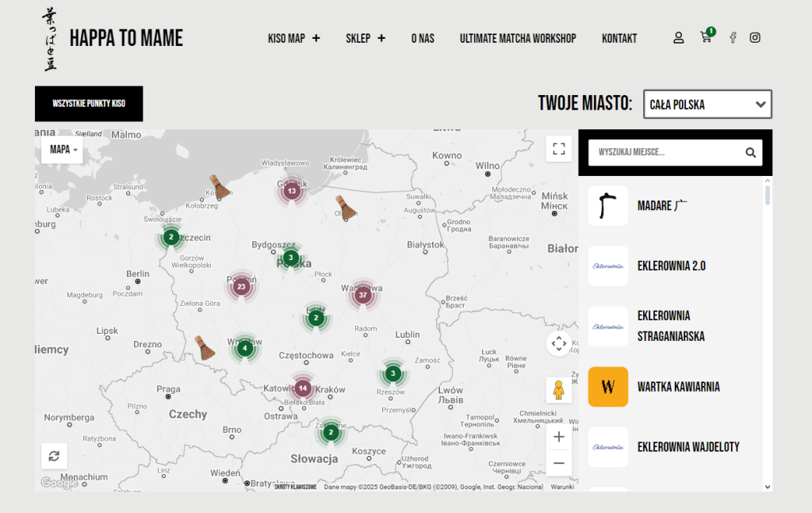Click the Skróty klawiszowe map link
Screen dimensions: 812x513
(295, 487)
